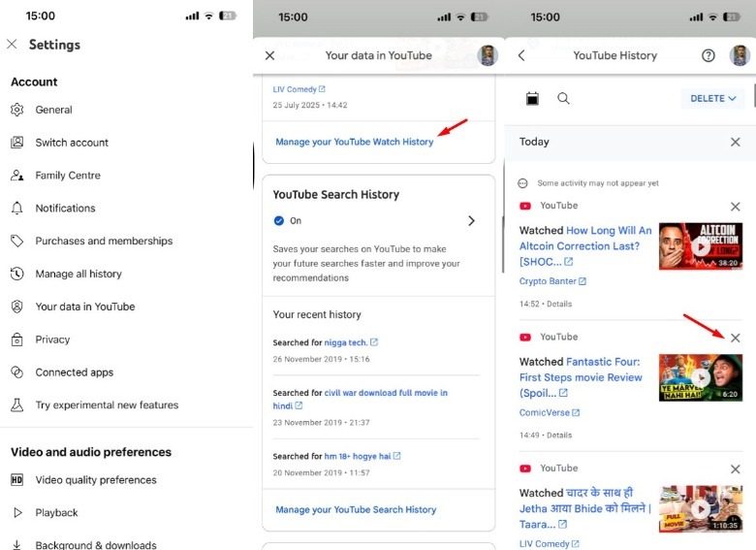The width and height of the screenshot is (756, 550).
Task: Tap the Privacy lock icon
Action: 16,340
